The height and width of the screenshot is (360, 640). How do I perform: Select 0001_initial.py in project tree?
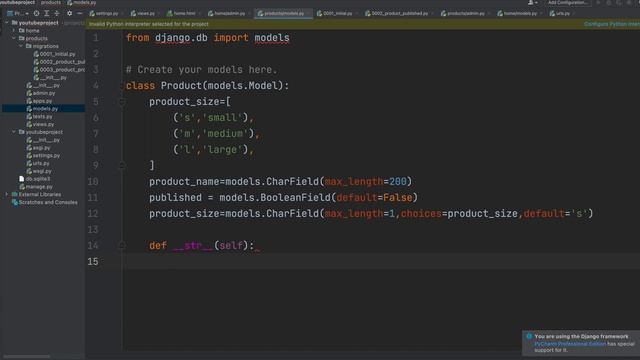pos(57,54)
